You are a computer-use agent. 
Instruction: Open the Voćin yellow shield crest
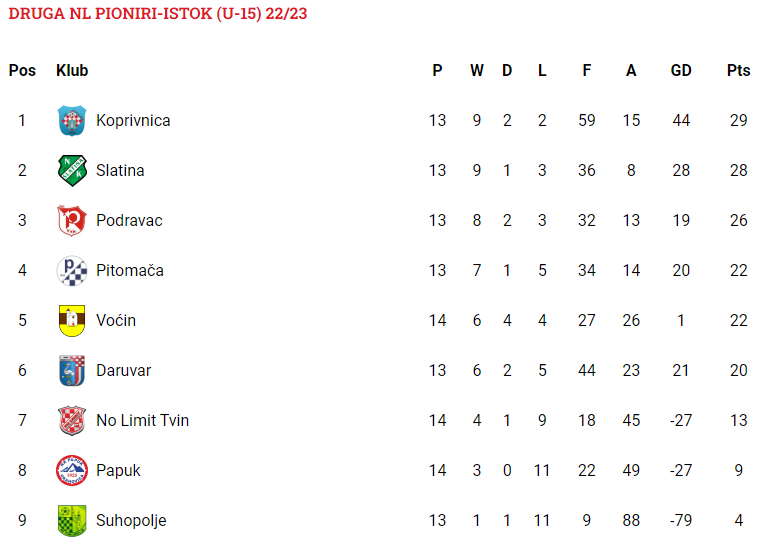tap(72, 320)
